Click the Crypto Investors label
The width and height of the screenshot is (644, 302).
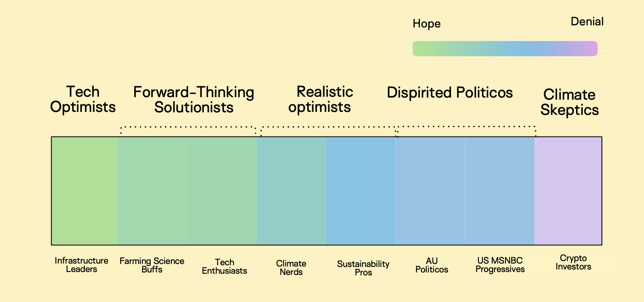573,262
